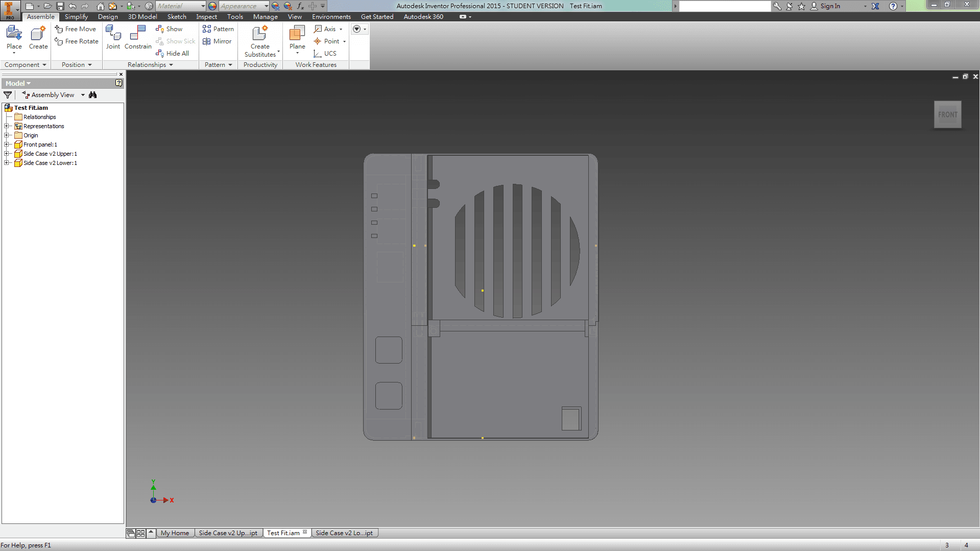Open the Assembly View dropdown

(82, 94)
